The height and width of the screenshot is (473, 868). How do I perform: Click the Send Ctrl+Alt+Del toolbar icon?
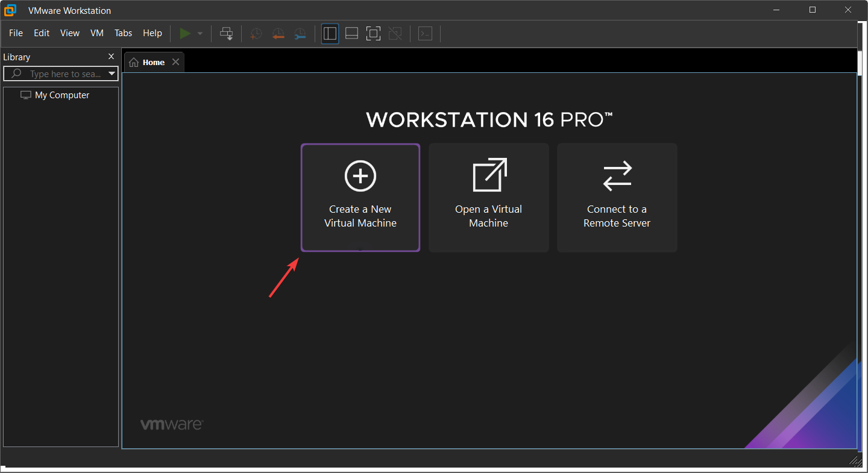[227, 34]
